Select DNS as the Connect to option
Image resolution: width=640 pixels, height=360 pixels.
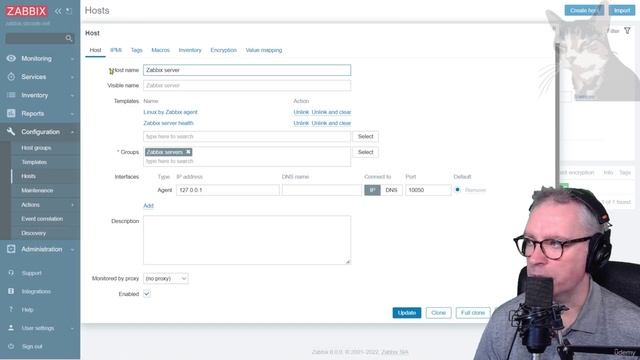click(391, 190)
